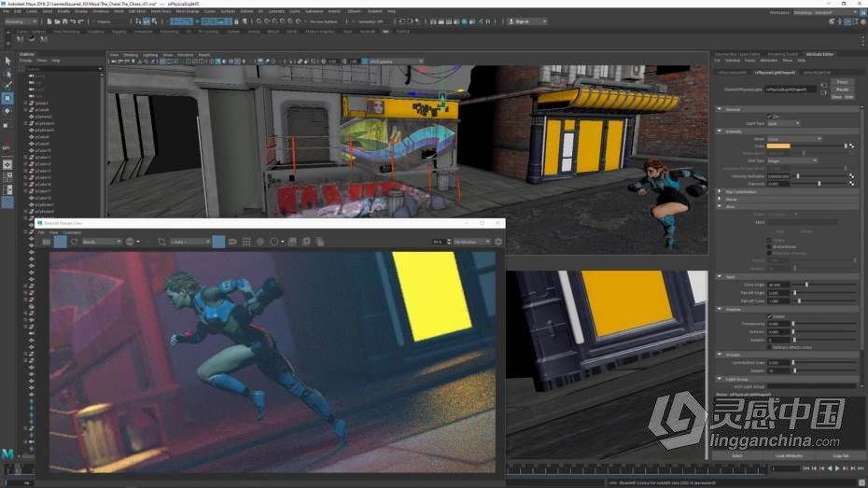The width and height of the screenshot is (868, 488).
Task: Open the Symmetry Off dropdown
Action: click(371, 21)
